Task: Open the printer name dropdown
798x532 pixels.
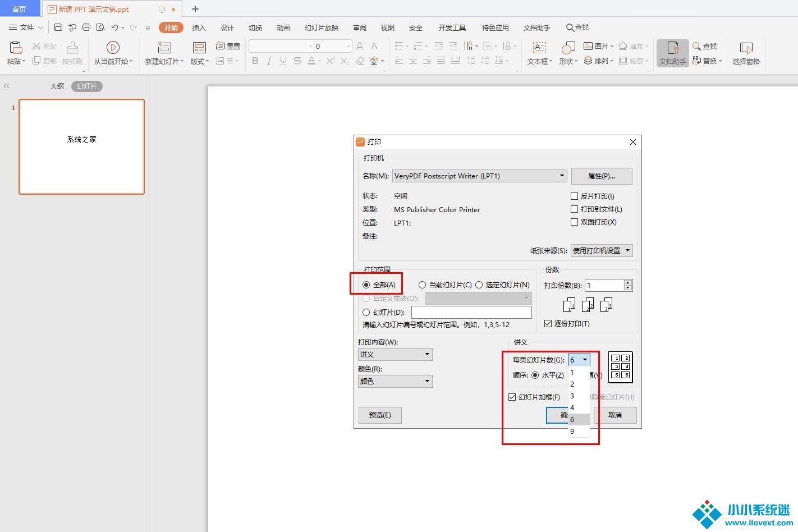Action: (562, 176)
